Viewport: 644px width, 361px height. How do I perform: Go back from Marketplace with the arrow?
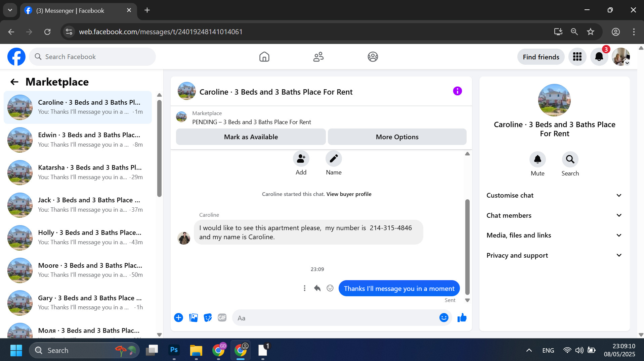[x=14, y=82]
